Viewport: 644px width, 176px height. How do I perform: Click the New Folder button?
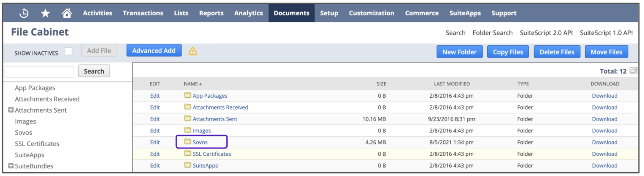459,52
